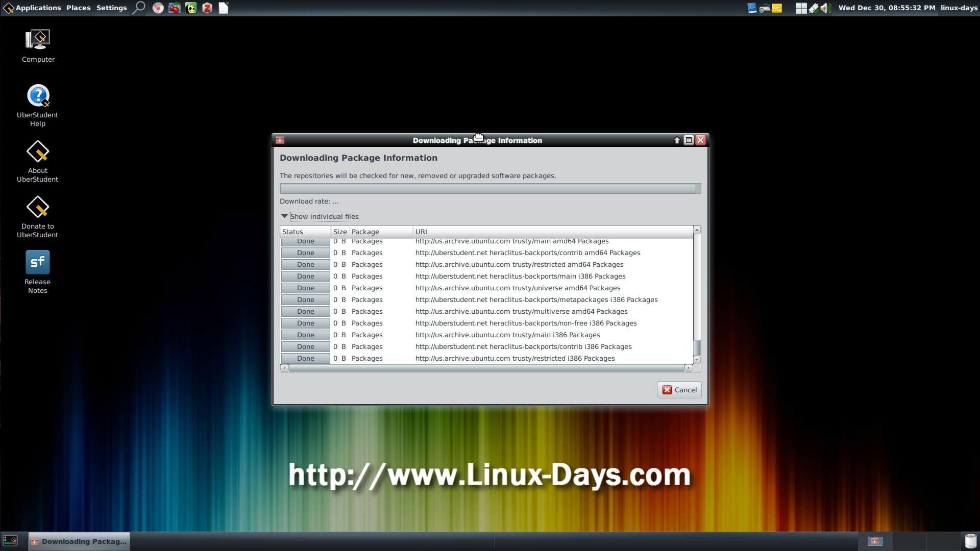The image size is (980, 551).
Task: Click the magnifier search icon in top panel
Action: (x=139, y=8)
